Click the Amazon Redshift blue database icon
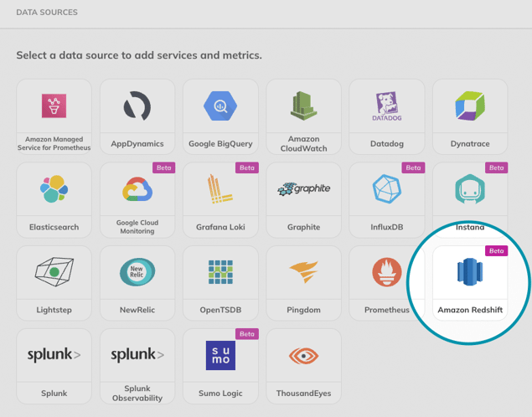Screen dimensions: 532x417 pyautogui.click(x=470, y=272)
